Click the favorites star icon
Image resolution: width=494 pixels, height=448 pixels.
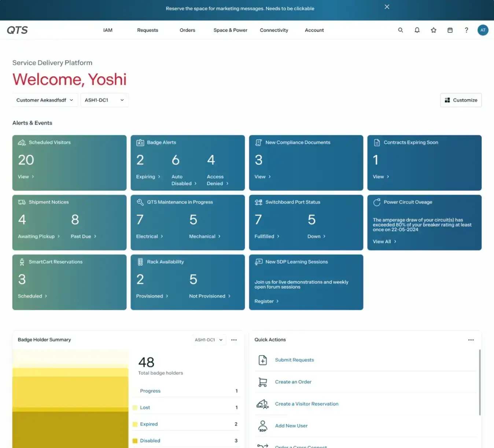point(434,30)
